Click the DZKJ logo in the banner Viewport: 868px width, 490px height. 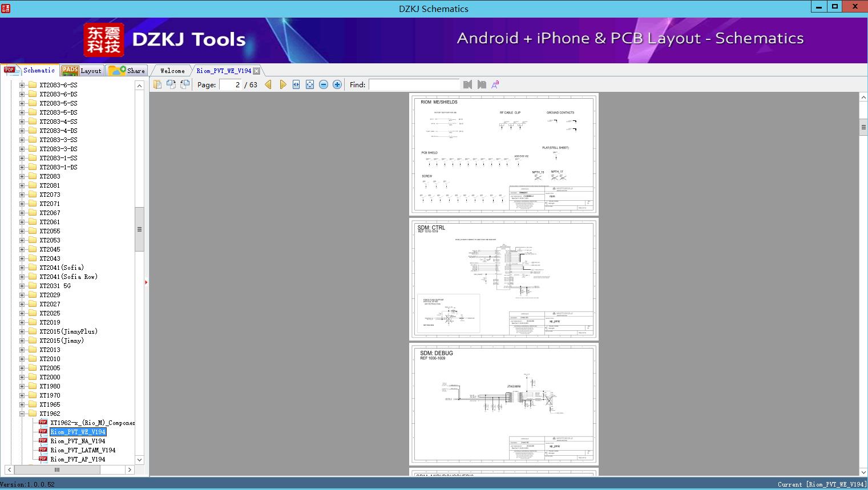104,39
